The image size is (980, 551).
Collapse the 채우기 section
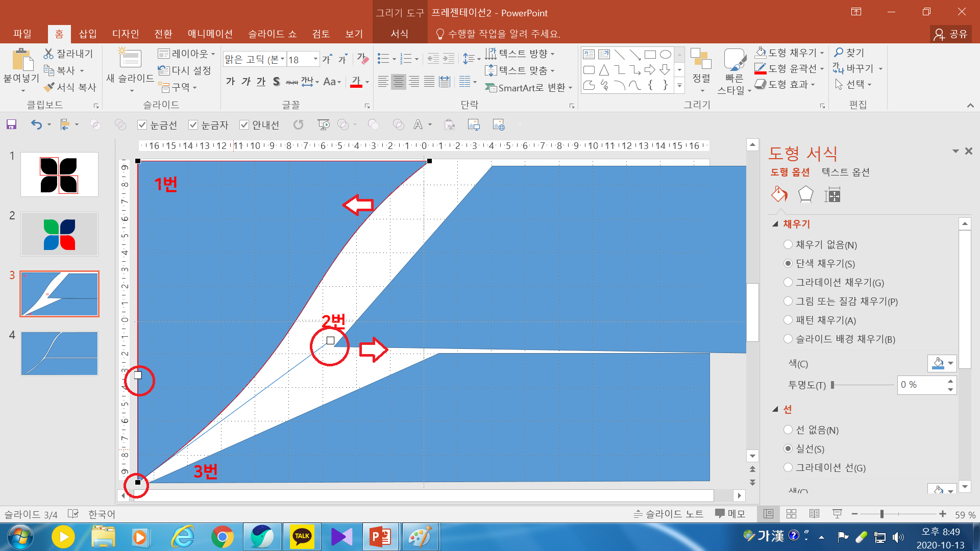(x=775, y=224)
